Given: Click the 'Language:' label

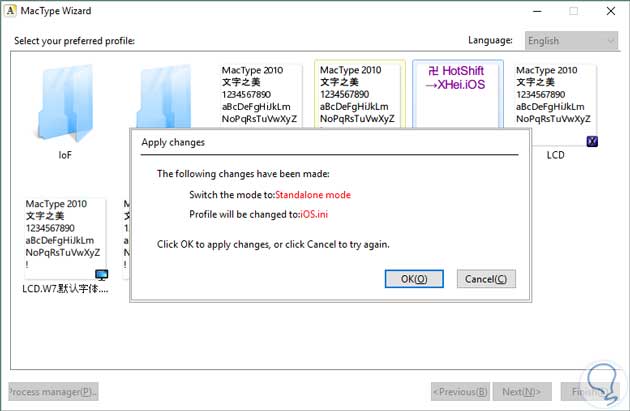Looking at the screenshot, I should 490,40.
